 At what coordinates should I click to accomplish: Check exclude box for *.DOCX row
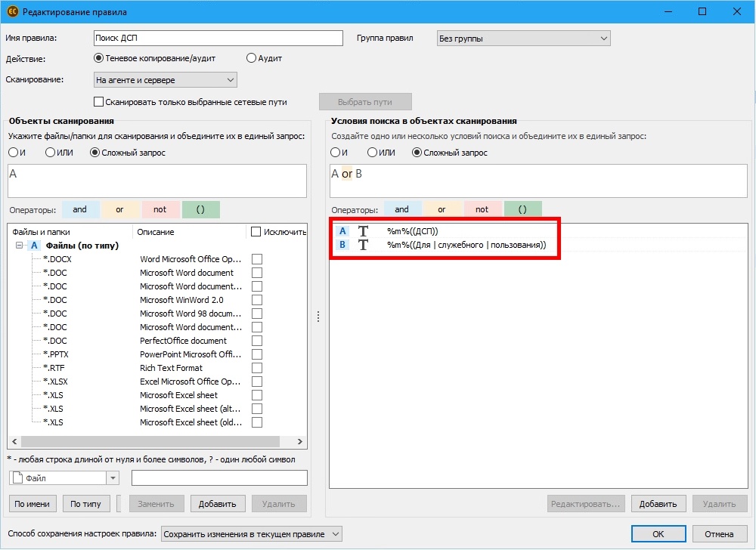click(257, 259)
